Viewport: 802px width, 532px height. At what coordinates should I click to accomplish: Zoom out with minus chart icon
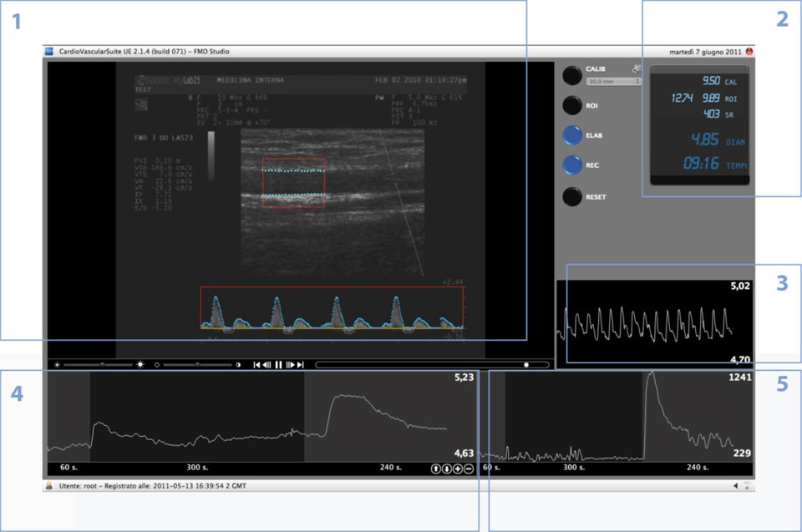click(x=468, y=469)
